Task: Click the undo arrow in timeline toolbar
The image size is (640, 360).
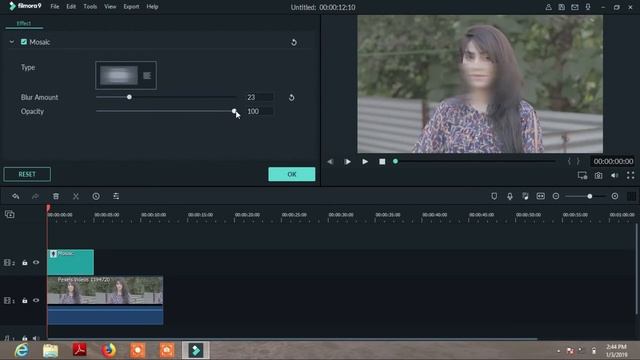Action: [16, 196]
